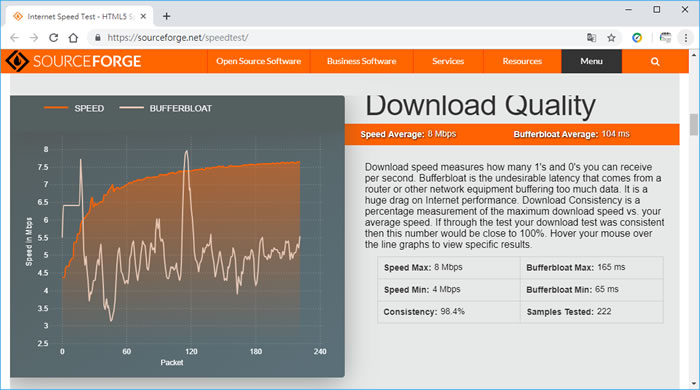Click the Bufferbloat Min 65 ms cell
700x390 pixels.
[592, 290]
